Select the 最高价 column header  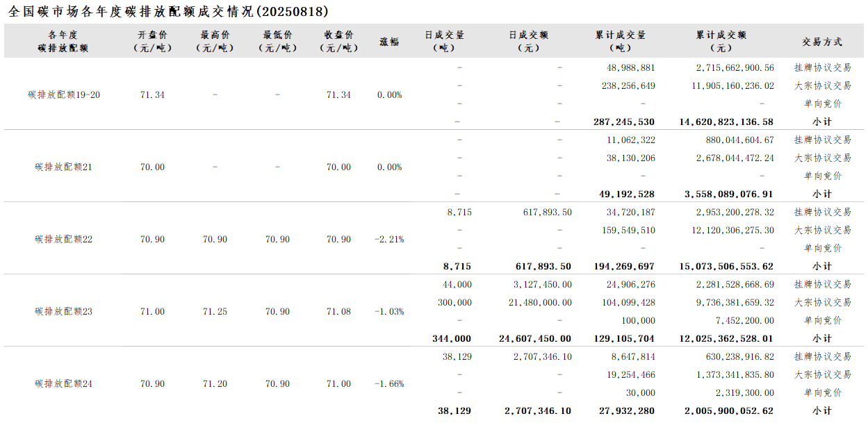click(x=215, y=42)
